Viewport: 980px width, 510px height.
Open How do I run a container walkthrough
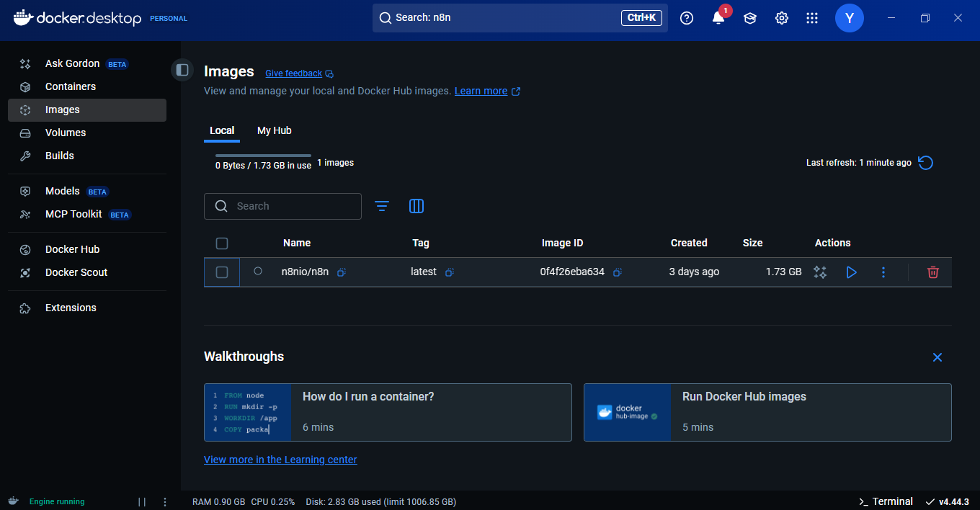388,412
